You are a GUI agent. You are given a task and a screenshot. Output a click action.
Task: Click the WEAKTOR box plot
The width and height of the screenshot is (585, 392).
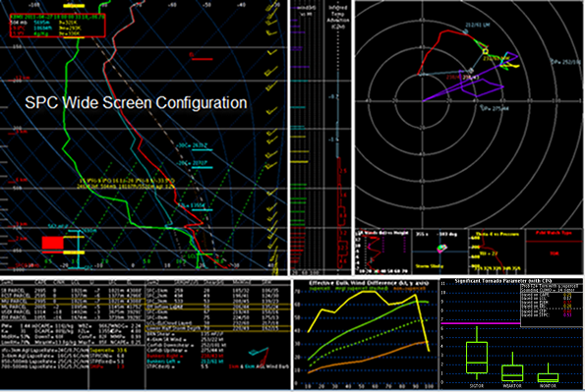(512, 367)
